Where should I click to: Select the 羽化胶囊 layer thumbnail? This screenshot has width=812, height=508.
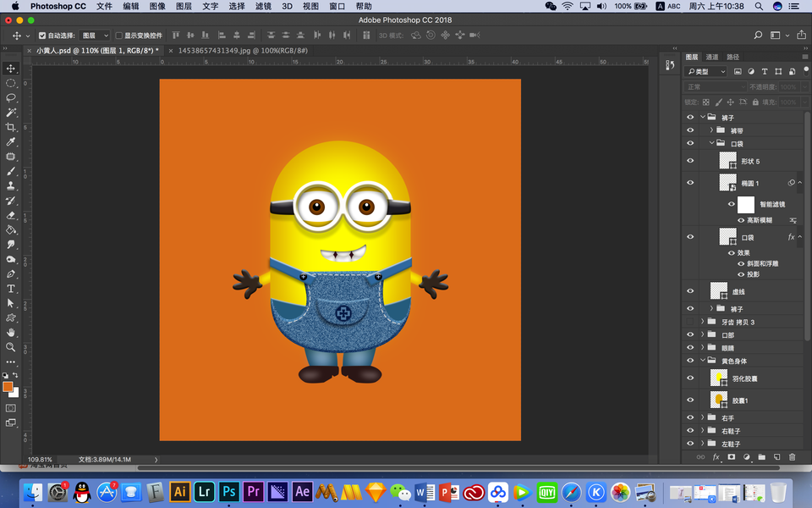(x=719, y=378)
